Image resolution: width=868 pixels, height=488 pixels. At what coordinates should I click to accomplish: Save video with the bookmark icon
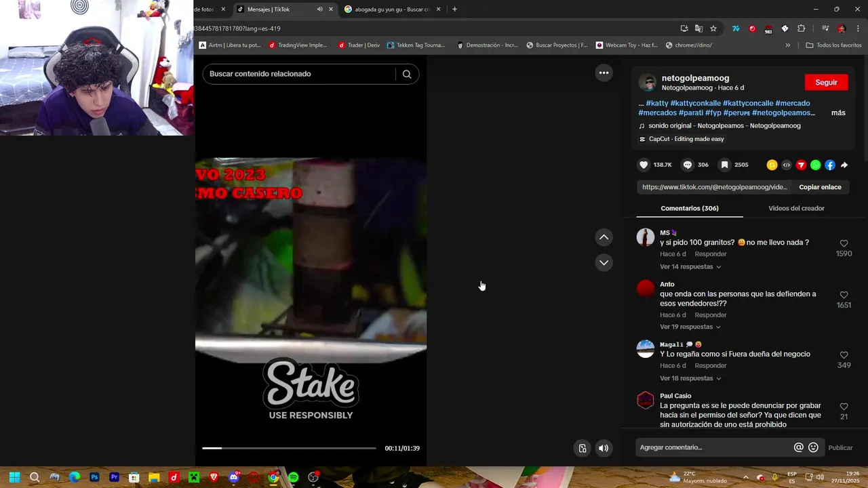(724, 165)
